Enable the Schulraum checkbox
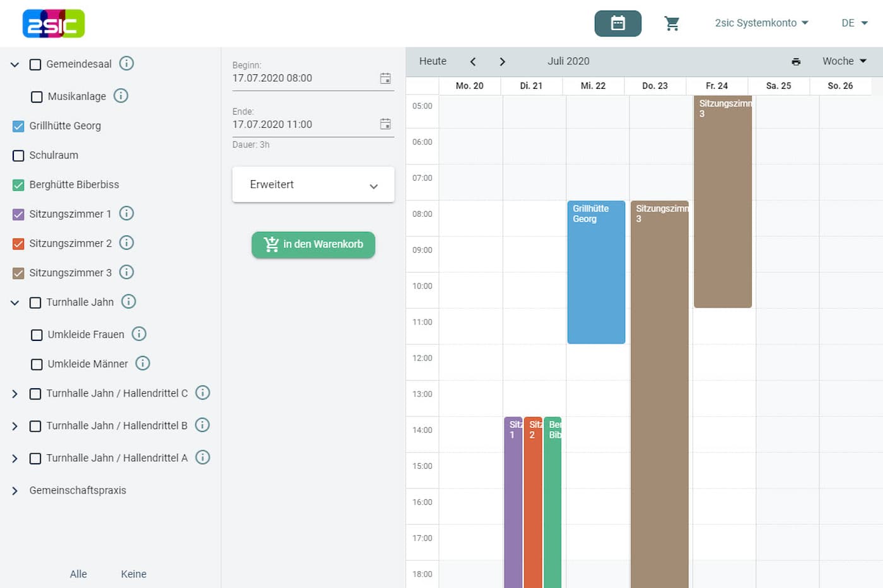Image resolution: width=883 pixels, height=588 pixels. 18,156
